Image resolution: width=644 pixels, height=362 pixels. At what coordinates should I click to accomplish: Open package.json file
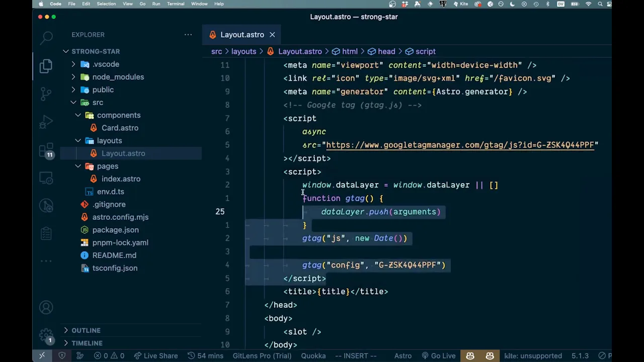pos(115,230)
